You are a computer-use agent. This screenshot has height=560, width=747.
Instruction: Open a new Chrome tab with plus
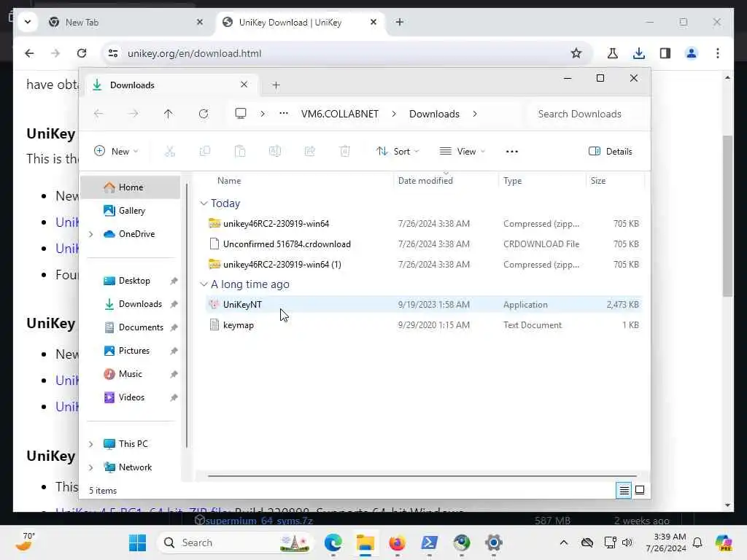coord(399,22)
